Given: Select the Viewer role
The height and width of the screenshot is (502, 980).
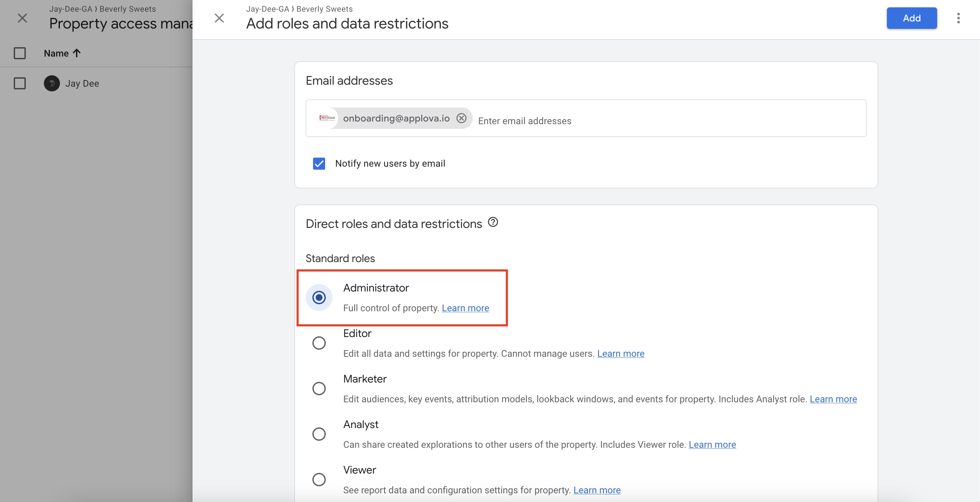Looking at the screenshot, I should [319, 479].
